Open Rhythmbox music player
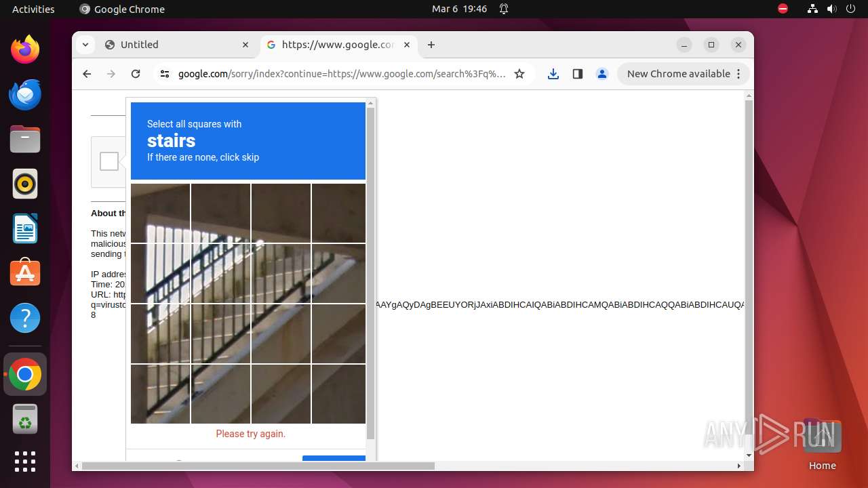The height and width of the screenshot is (488, 868). 25,184
